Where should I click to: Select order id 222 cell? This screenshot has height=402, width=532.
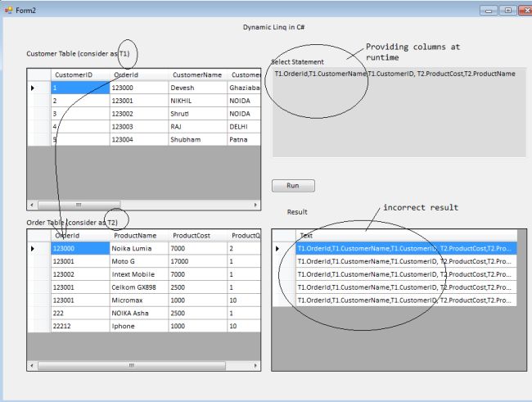[x=80, y=313]
